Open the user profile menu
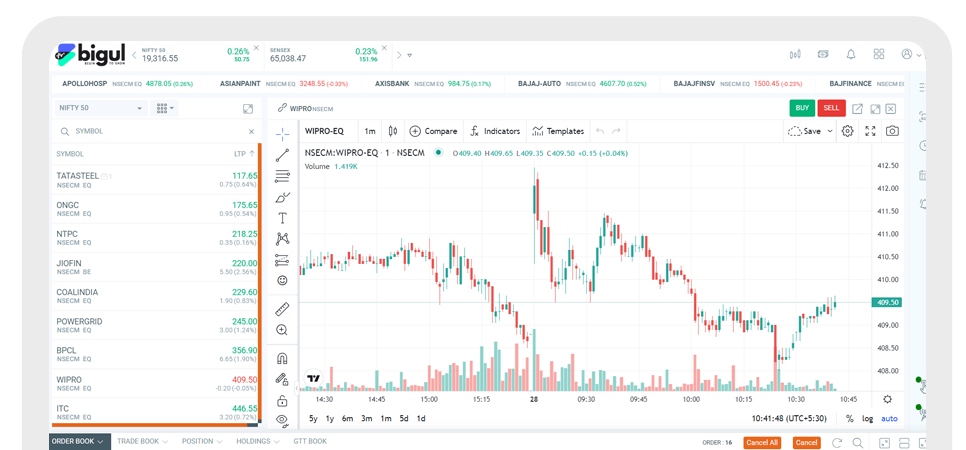This screenshot has width=966, height=450. [911, 54]
